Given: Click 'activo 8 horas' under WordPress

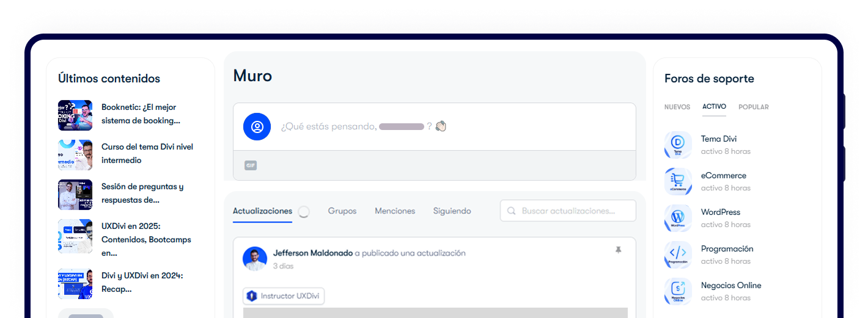Looking at the screenshot, I should [x=726, y=225].
